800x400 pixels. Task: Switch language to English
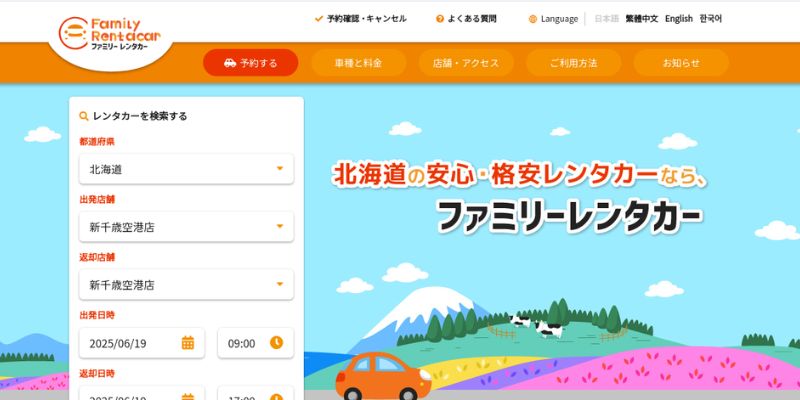(679, 19)
